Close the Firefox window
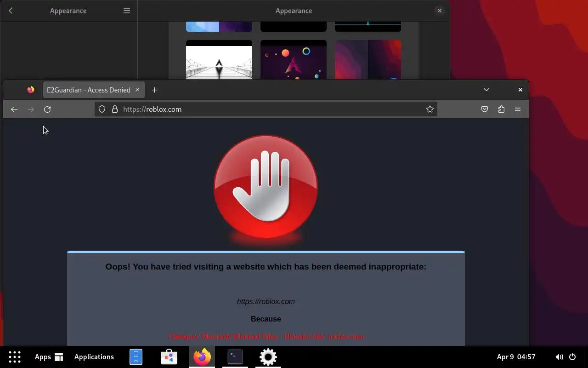Screen dimensions: 588x368 [520, 90]
